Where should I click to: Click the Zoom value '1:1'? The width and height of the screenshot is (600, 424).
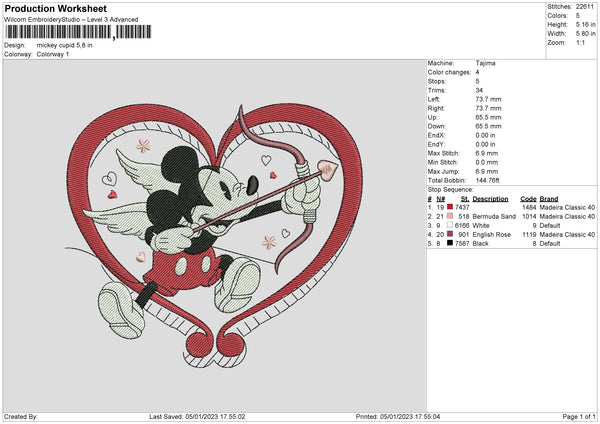pos(580,42)
